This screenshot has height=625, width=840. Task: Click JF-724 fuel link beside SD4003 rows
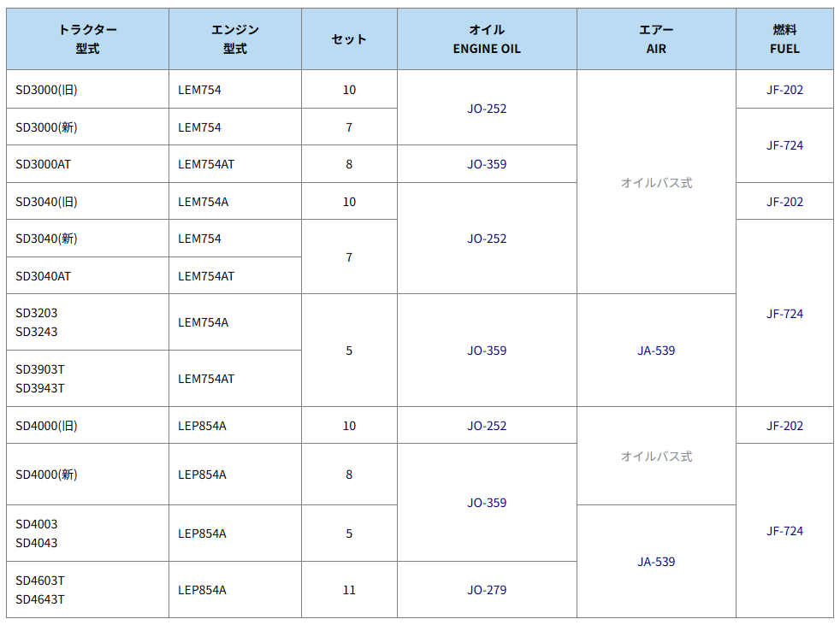784,531
